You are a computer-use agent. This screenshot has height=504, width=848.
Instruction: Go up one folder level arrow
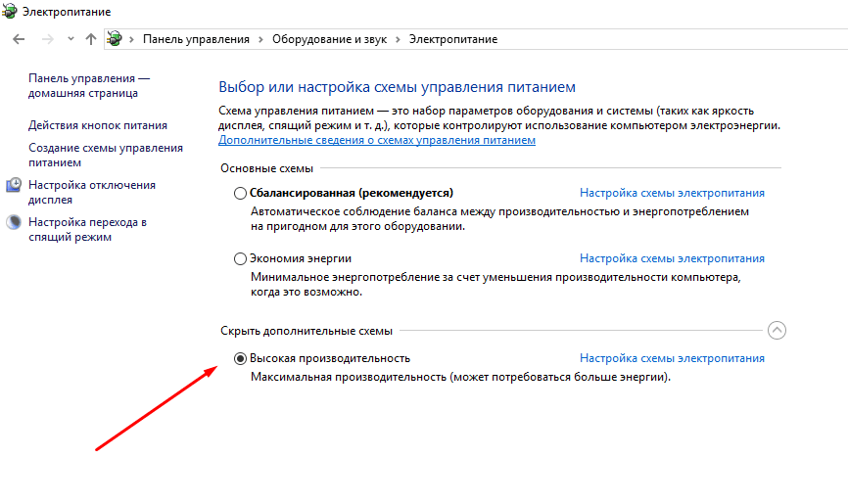click(x=91, y=39)
